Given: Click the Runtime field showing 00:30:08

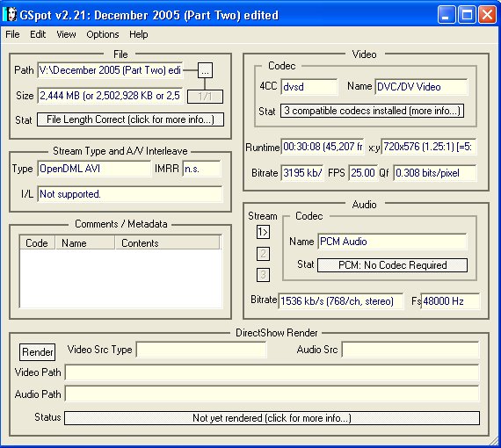Looking at the screenshot, I should 323,147.
